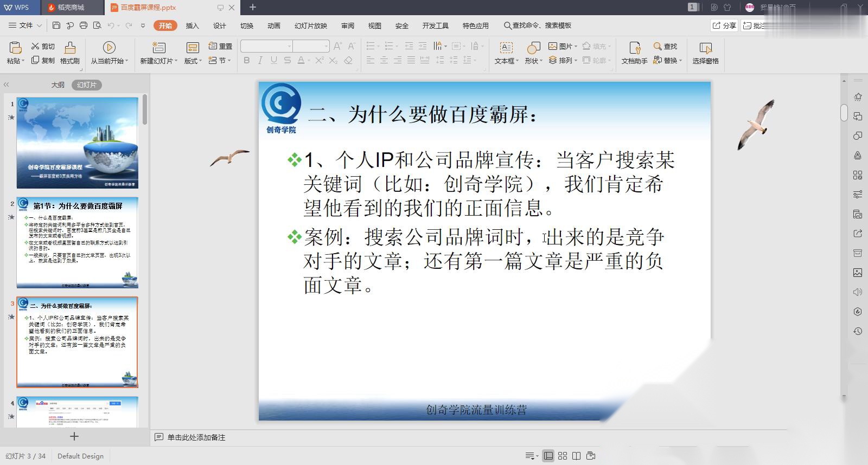Screen dimensions: 868x465
Task: Open the Transitions (切换) ribbon tab
Action: pos(247,25)
